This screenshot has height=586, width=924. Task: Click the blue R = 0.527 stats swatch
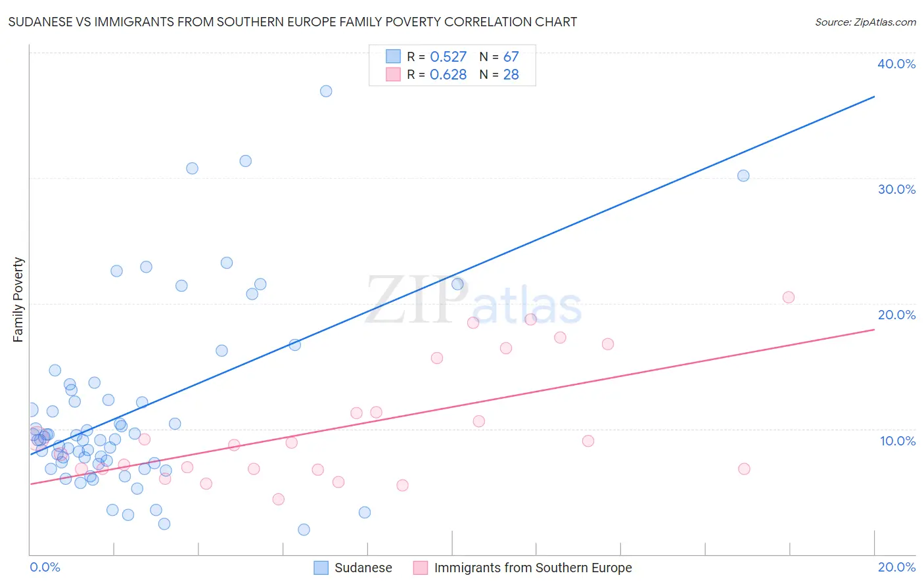coord(393,56)
